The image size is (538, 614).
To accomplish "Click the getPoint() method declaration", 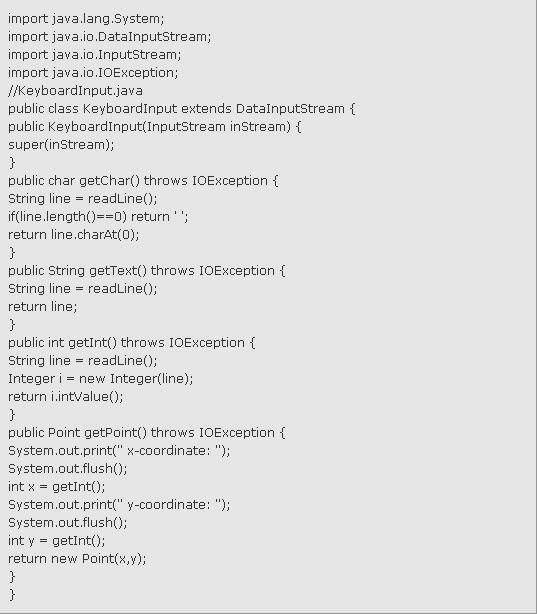I will coord(147,433).
